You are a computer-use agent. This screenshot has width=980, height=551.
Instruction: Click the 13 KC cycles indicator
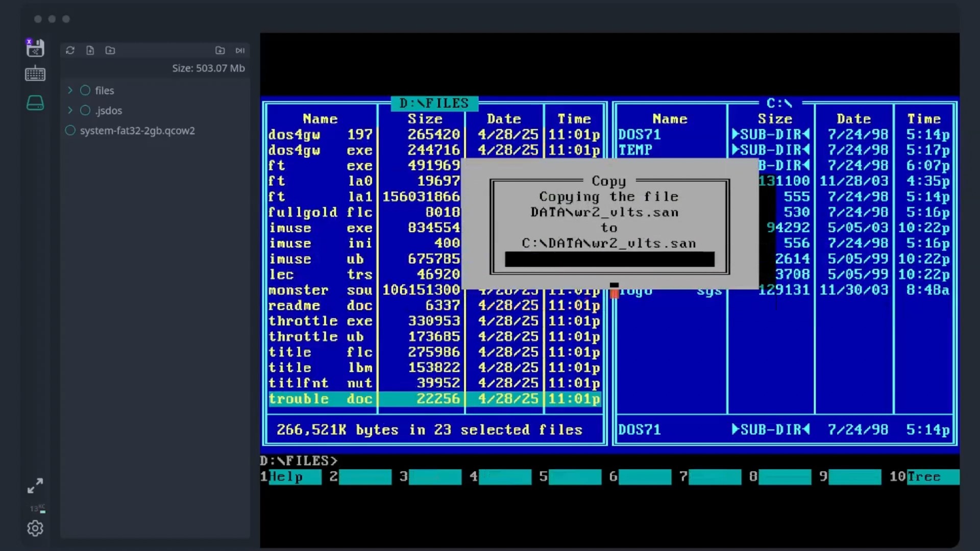pos(37,509)
